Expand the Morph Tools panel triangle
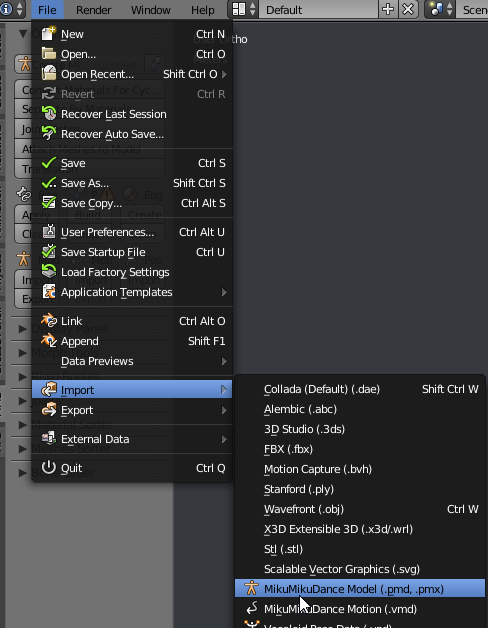This screenshot has height=628, width=488. click(x=22, y=353)
